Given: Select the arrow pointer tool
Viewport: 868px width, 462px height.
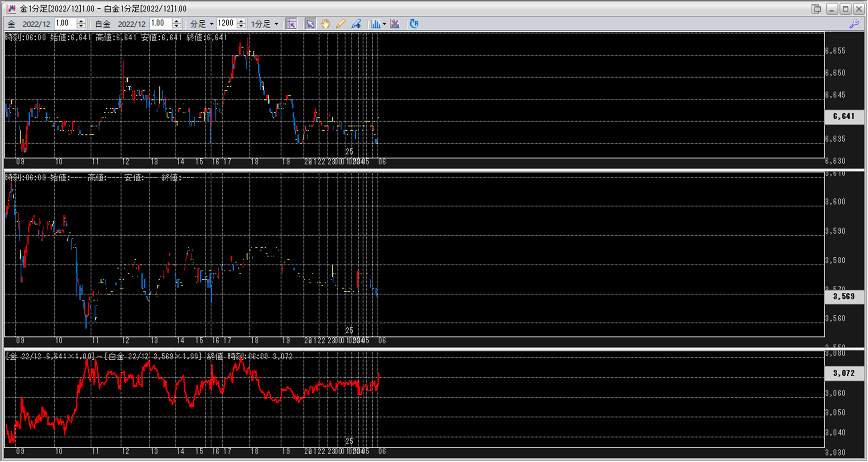Looking at the screenshot, I should [310, 24].
